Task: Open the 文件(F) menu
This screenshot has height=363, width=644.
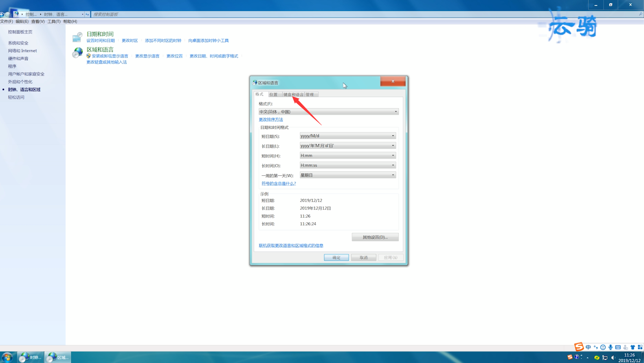Action: [7, 22]
